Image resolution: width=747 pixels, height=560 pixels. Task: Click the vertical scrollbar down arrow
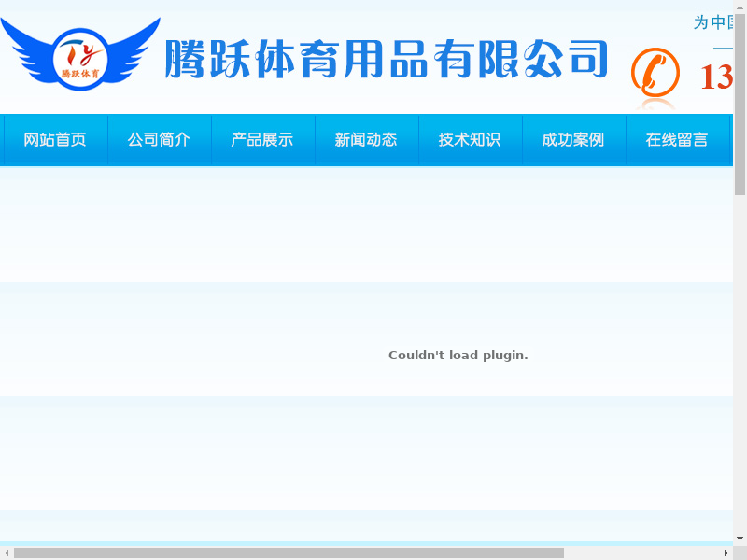(x=740, y=539)
